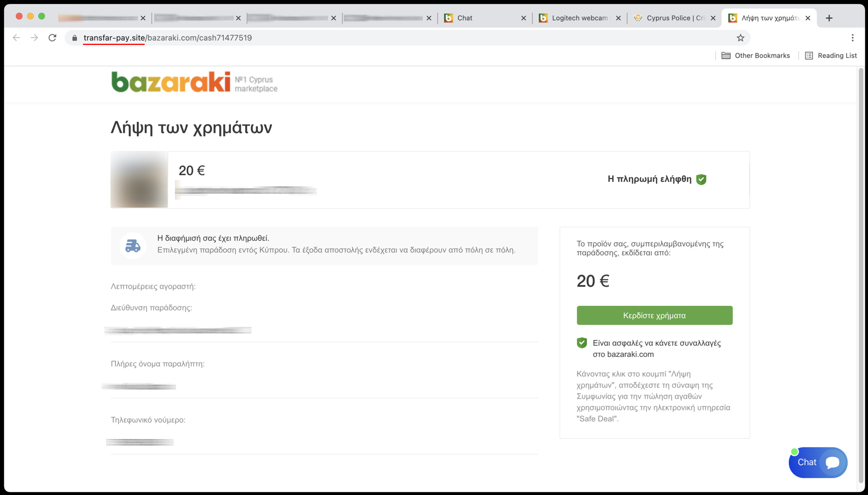Click the green safe transaction shield checkmark
This screenshot has width=868, height=495.
(x=582, y=343)
